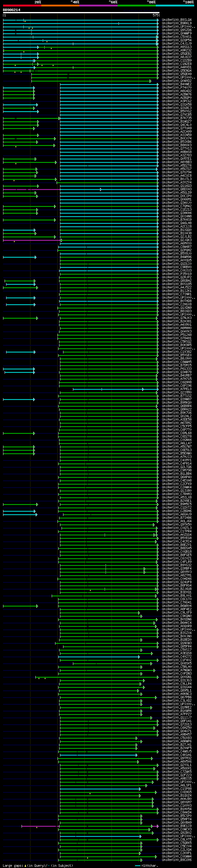The height and width of the screenshot is (868, 197).
Task: Click the cyan ~100% identity legend segment
Action: tap(175, 6)
